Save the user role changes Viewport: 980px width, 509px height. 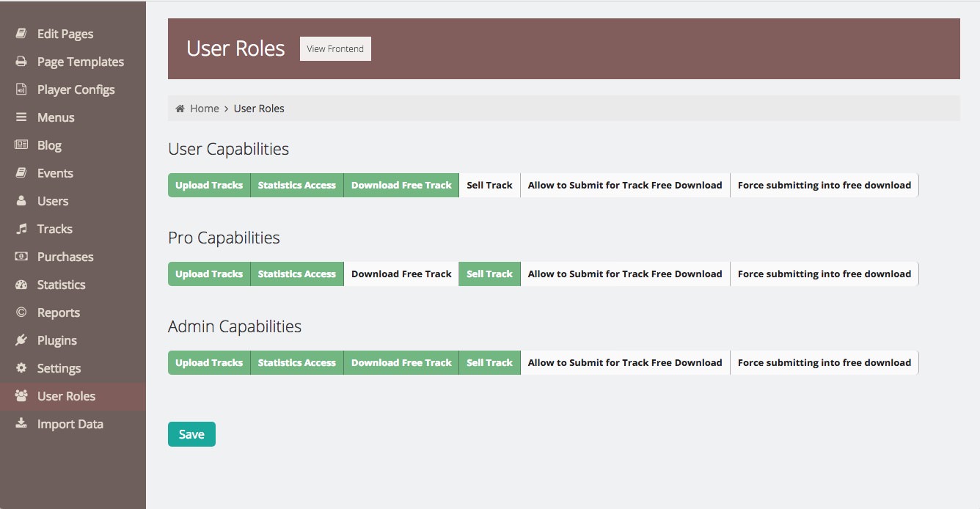point(191,434)
